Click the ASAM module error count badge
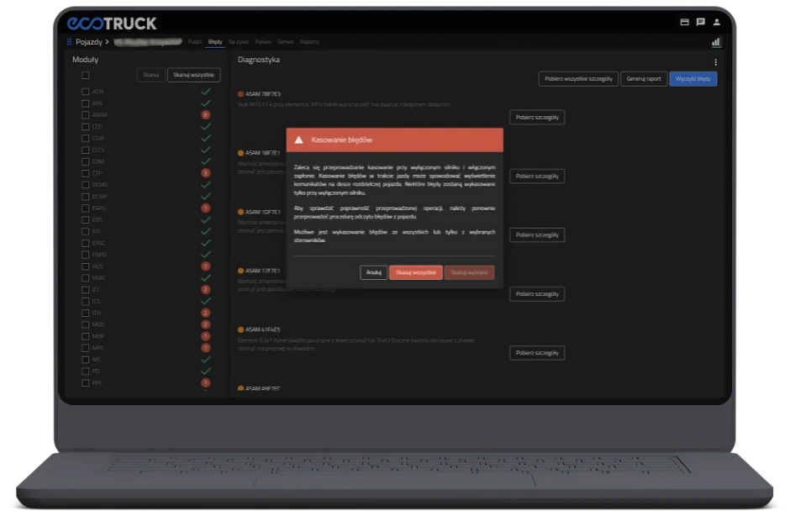 pyautogui.click(x=206, y=115)
